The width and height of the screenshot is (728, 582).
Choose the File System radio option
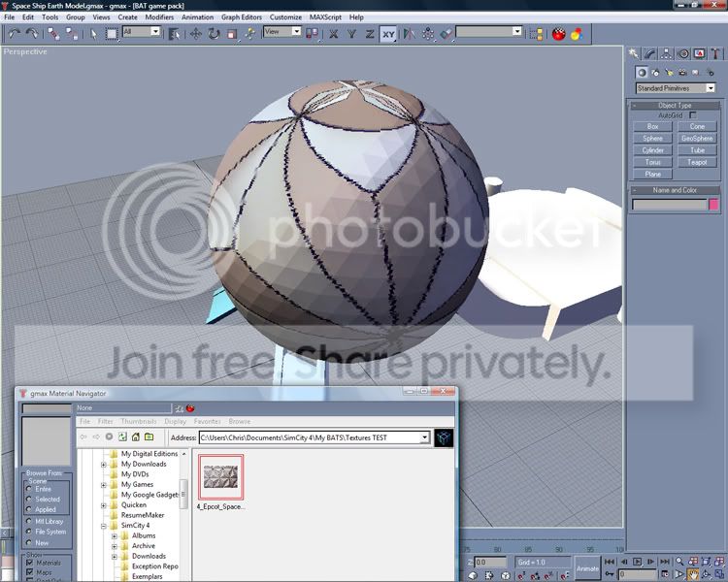[x=29, y=532]
